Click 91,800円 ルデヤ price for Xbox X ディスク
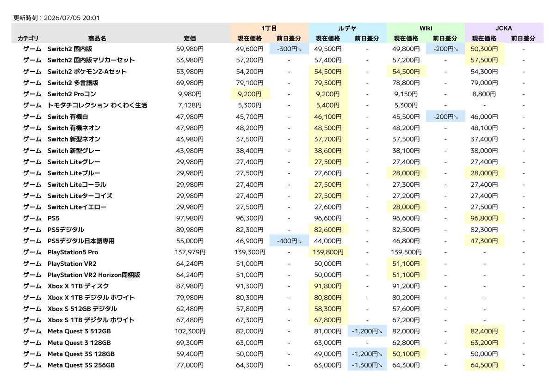 coord(328,286)
